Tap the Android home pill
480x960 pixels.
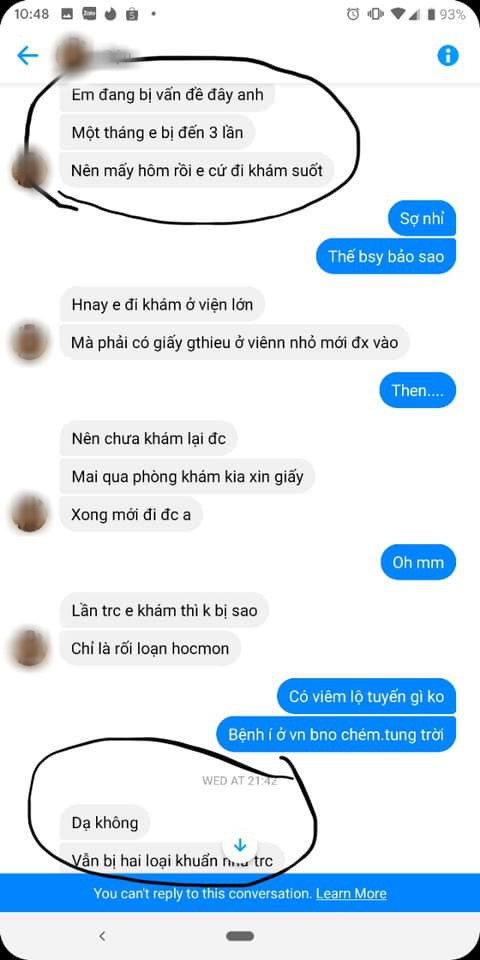pos(239,936)
